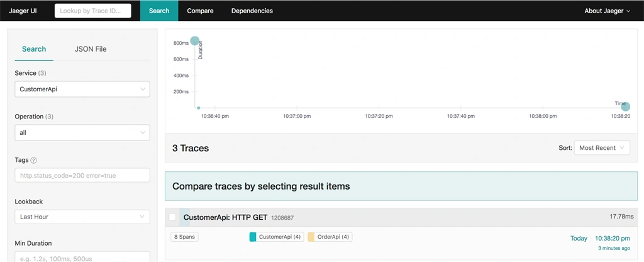Click the Jaeger UI logo text

[x=23, y=11]
